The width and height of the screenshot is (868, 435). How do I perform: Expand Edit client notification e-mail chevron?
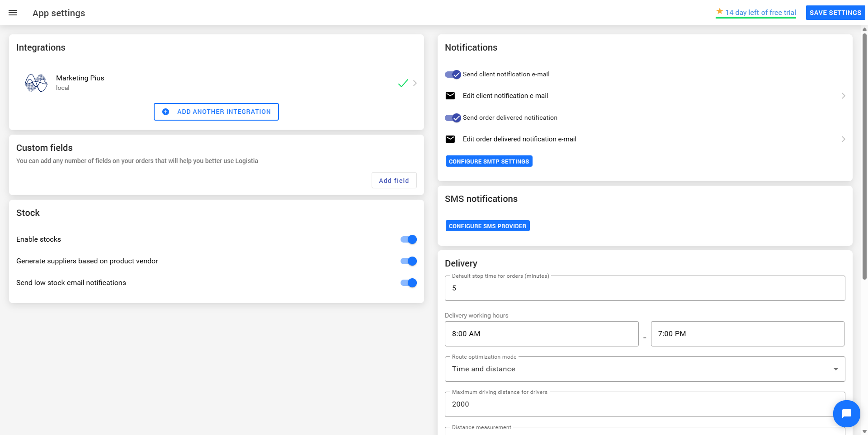point(843,96)
